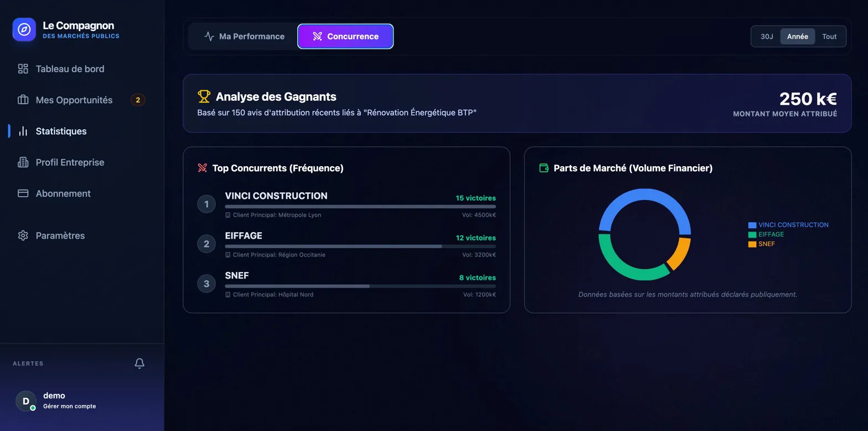
Task: Click the MONTANT MOYEN ATTRIBUÉ label
Action: pos(785,114)
